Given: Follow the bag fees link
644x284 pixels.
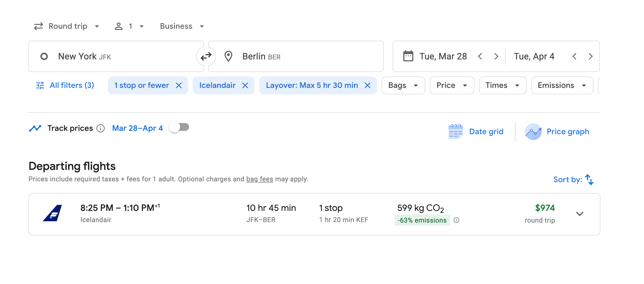Looking at the screenshot, I should pos(259,179).
